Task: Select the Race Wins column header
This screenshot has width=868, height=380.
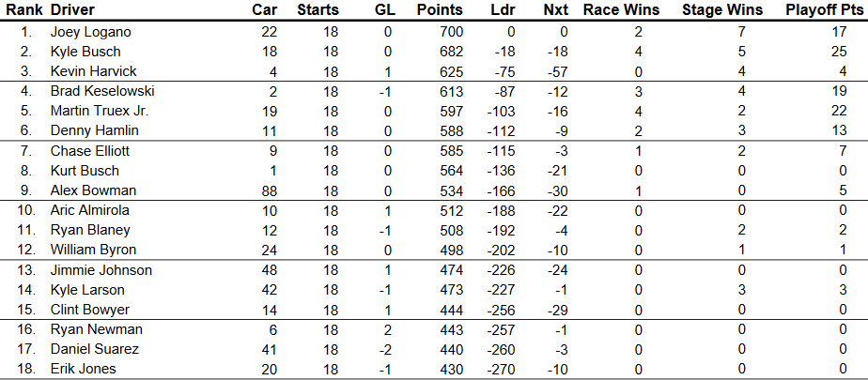Action: [621, 10]
